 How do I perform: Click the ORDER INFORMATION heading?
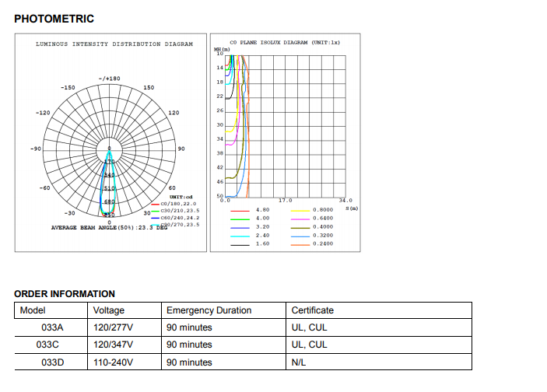[x=65, y=293]
